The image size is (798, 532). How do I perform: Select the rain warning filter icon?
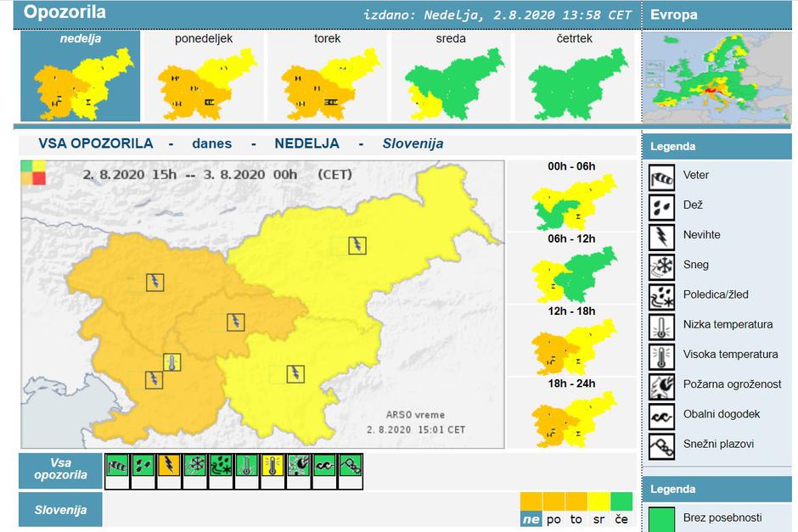click(143, 466)
